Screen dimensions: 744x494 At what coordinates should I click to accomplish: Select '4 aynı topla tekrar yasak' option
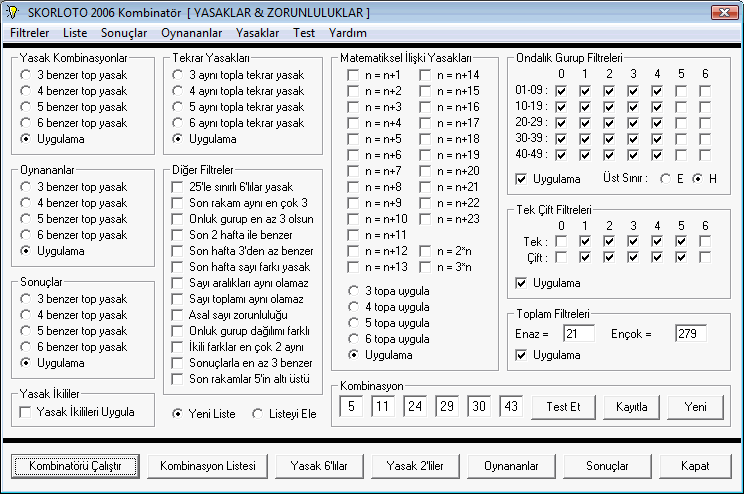coord(179,91)
